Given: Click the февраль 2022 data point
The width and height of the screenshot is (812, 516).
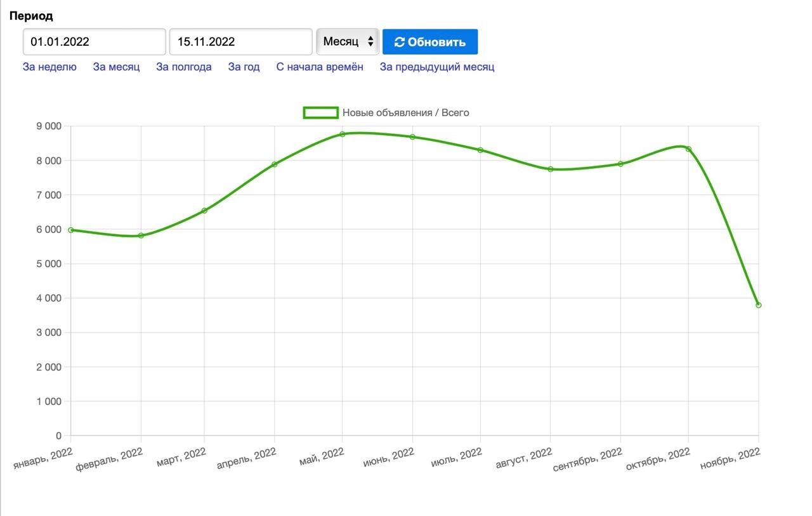Looking at the screenshot, I should [x=141, y=235].
